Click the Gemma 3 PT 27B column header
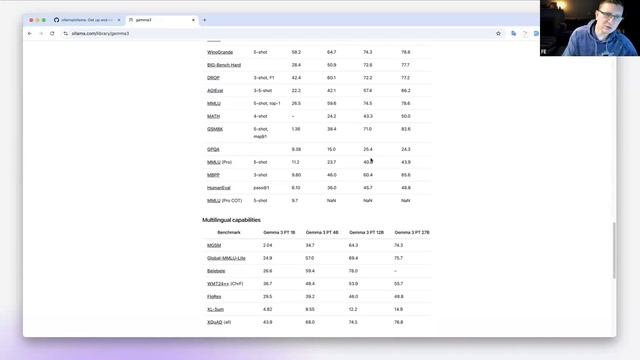 [x=412, y=232]
